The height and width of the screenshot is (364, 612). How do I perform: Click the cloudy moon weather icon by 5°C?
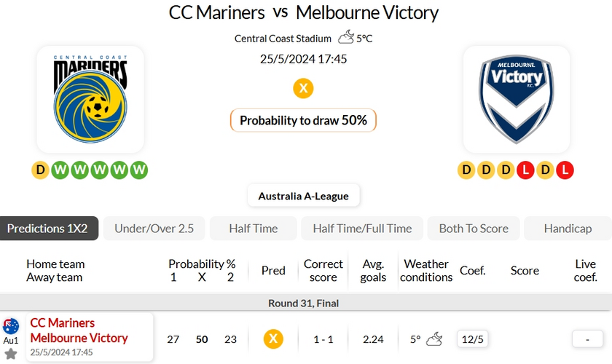pos(346,37)
